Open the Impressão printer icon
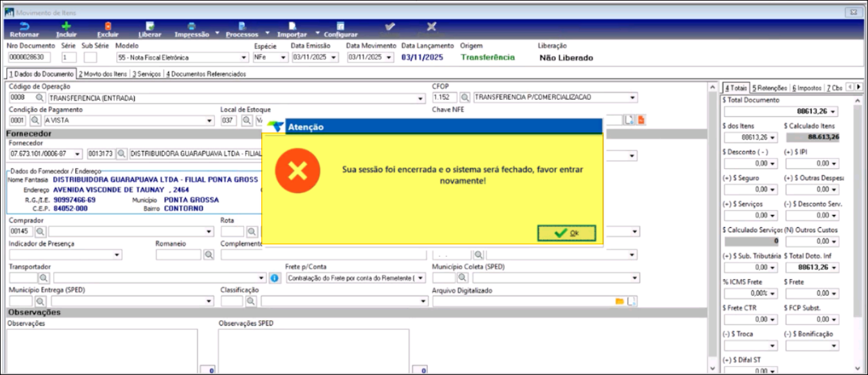Viewport: 868px width, 375px height. (x=191, y=26)
